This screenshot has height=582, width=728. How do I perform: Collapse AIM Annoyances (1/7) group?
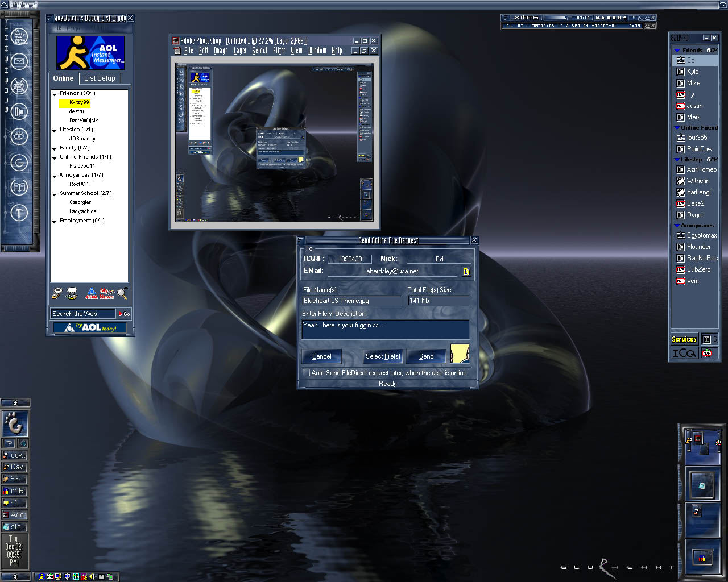click(55, 176)
